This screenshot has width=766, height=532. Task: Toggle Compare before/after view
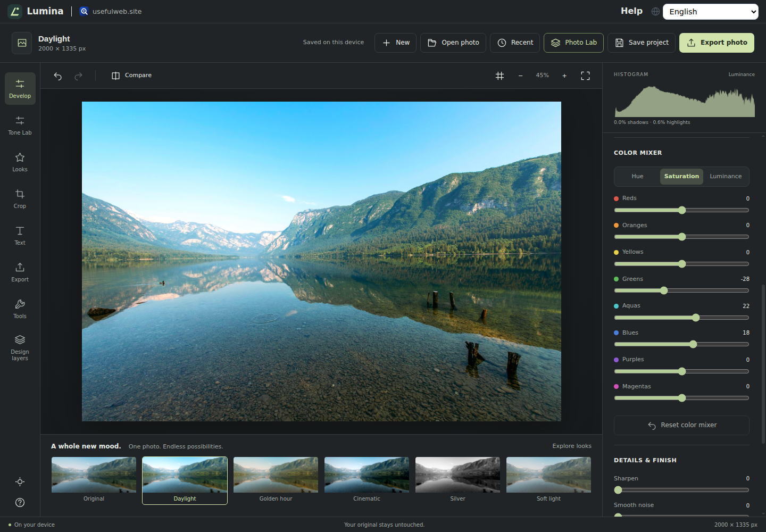click(132, 76)
